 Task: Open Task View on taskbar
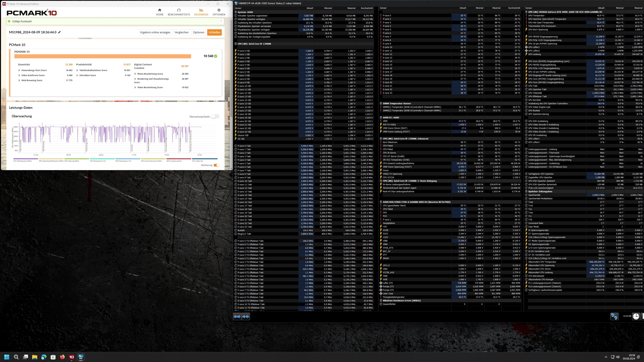pyautogui.click(x=25, y=357)
